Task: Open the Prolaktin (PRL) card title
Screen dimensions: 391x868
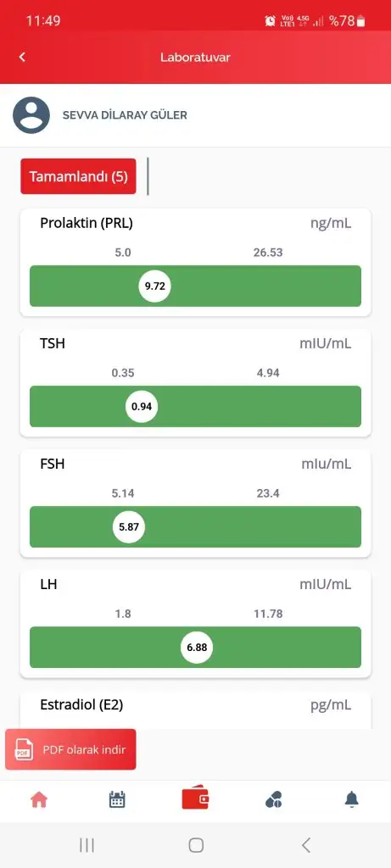Action: coord(87,223)
